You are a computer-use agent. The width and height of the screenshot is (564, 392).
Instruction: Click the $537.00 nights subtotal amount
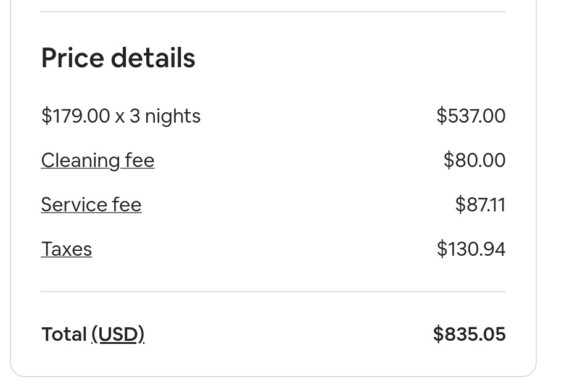tap(471, 116)
